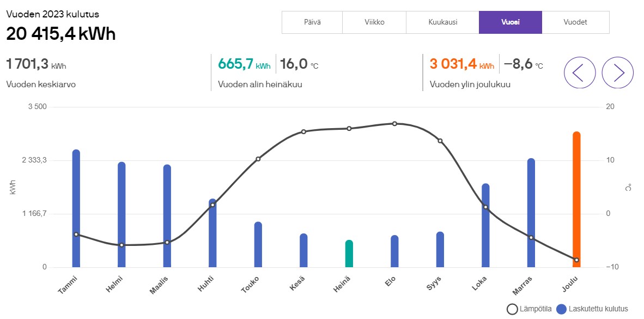644x319 pixels.
Task: Switch to the Päivä tab
Action: pyautogui.click(x=312, y=22)
